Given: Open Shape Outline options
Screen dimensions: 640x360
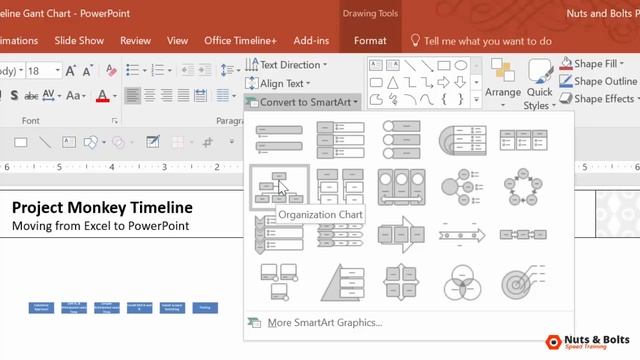Looking at the screenshot, I should tap(598, 81).
